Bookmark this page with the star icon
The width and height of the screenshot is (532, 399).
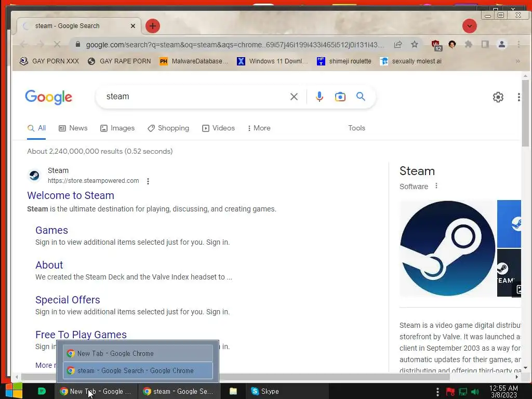coord(414,45)
